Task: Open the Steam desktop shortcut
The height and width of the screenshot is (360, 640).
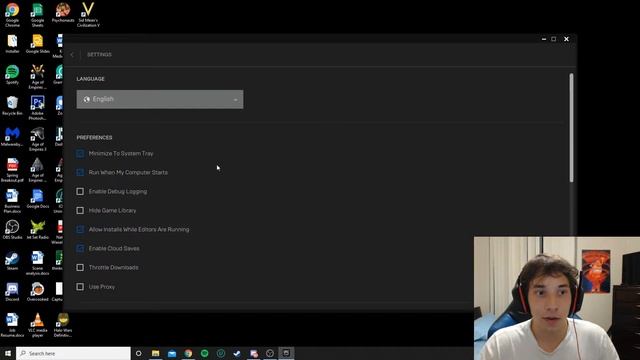Action: [x=12, y=261]
